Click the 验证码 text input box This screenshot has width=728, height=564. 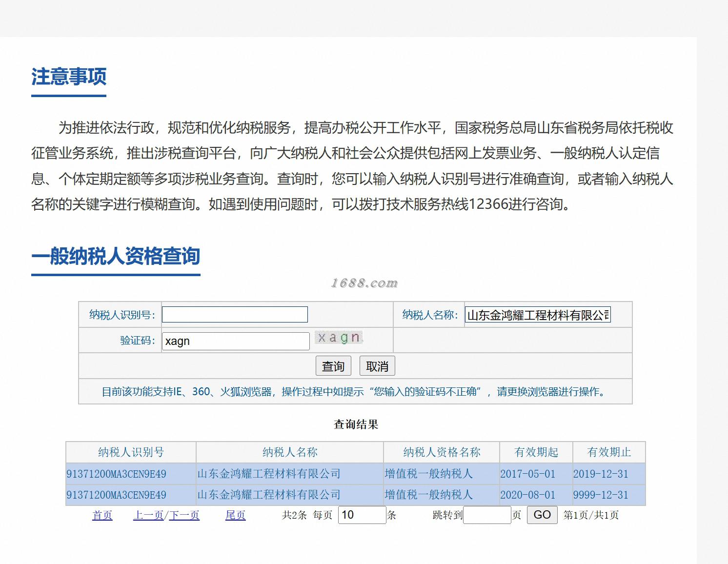click(236, 341)
